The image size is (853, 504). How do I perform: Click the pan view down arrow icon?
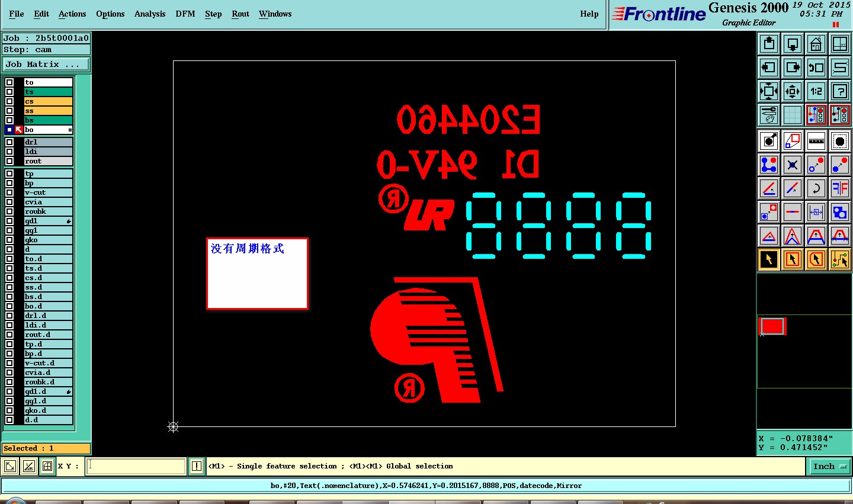pyautogui.click(x=793, y=44)
